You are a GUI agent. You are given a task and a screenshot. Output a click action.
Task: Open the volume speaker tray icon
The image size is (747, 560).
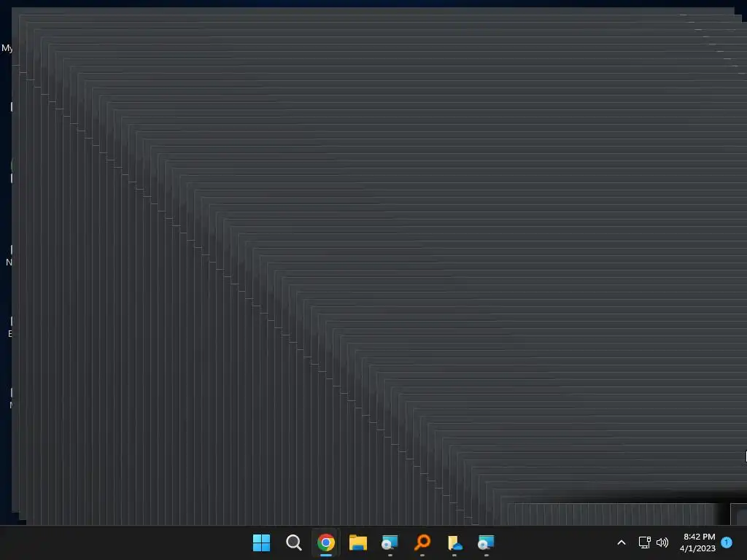[x=662, y=542]
